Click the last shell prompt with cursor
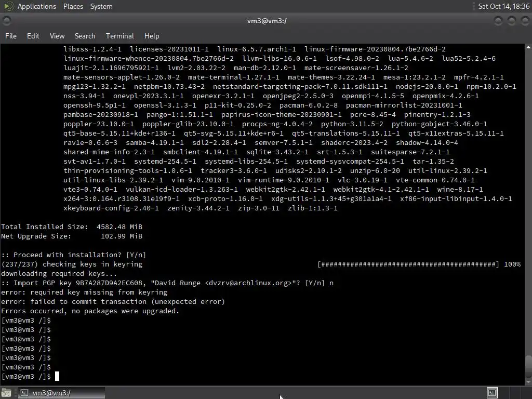 tap(30, 377)
